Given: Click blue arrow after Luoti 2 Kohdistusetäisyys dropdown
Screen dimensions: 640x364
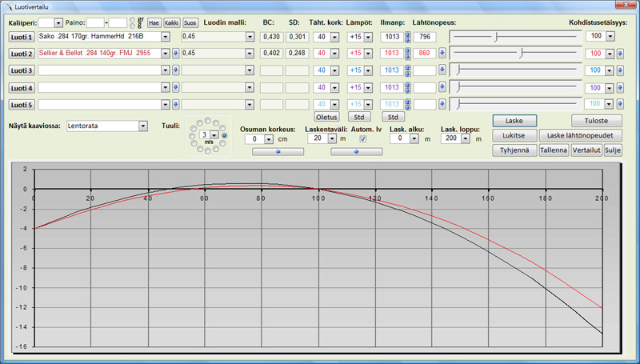Looking at the screenshot, I should (619, 54).
